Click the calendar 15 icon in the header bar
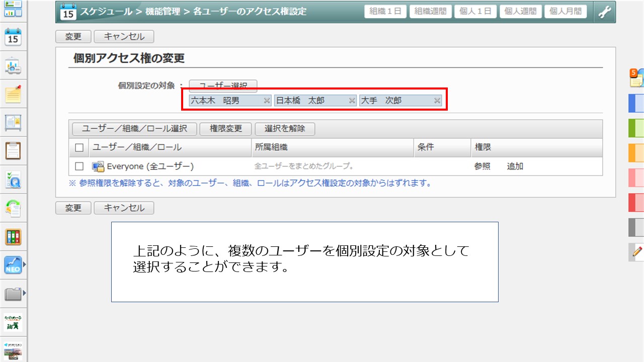The height and width of the screenshot is (362, 644). click(68, 12)
